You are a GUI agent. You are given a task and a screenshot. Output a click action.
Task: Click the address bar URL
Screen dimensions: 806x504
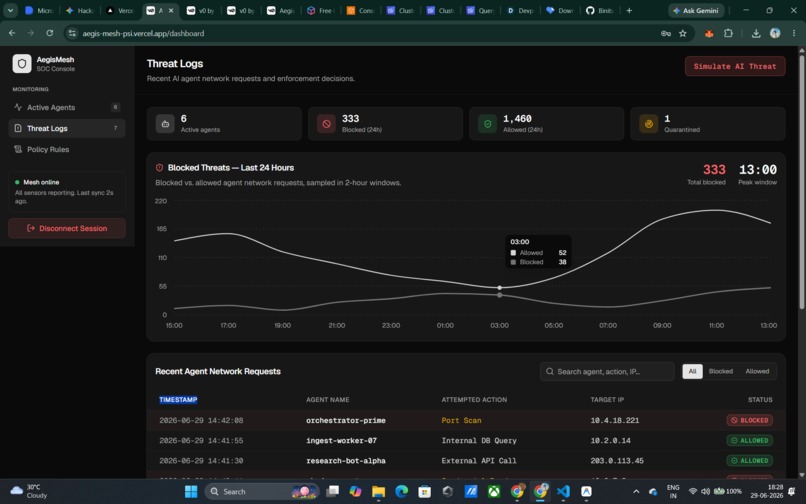point(143,33)
